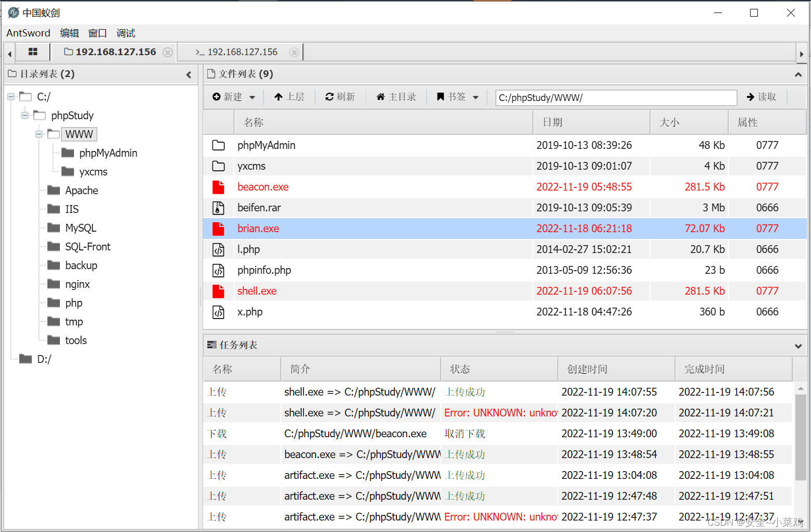Go to 主目录 home directory

(396, 97)
